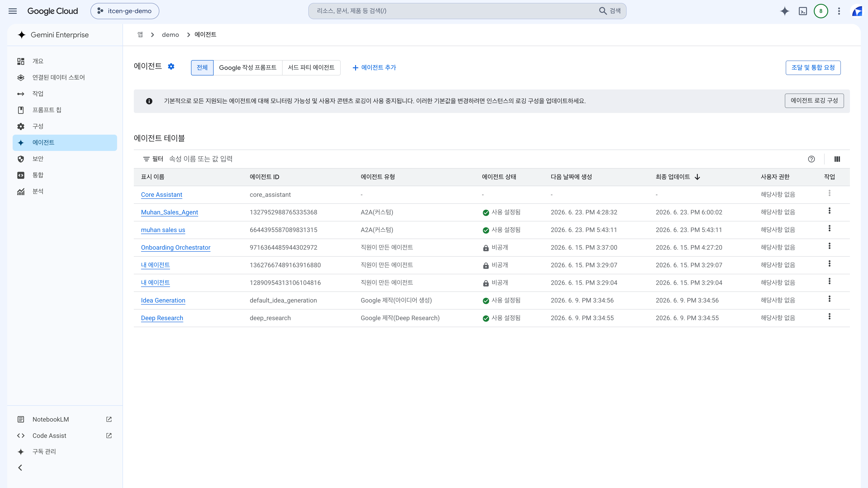Image resolution: width=868 pixels, height=488 pixels.
Task: Click the filter icon above the agent table
Action: (x=146, y=159)
